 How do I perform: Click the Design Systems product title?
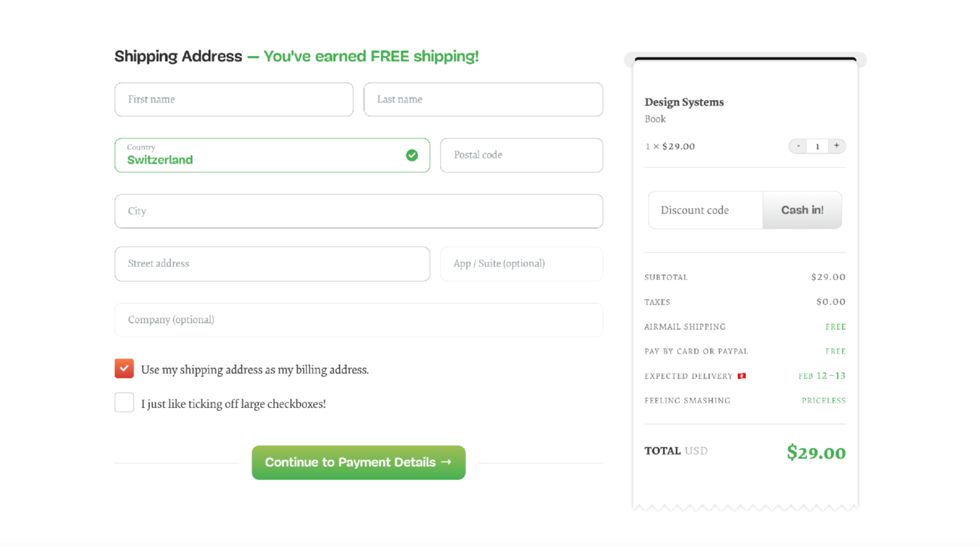click(684, 102)
